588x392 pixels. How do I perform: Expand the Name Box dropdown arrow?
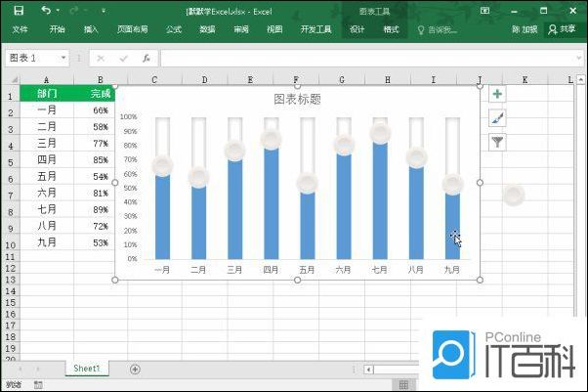(x=63, y=59)
